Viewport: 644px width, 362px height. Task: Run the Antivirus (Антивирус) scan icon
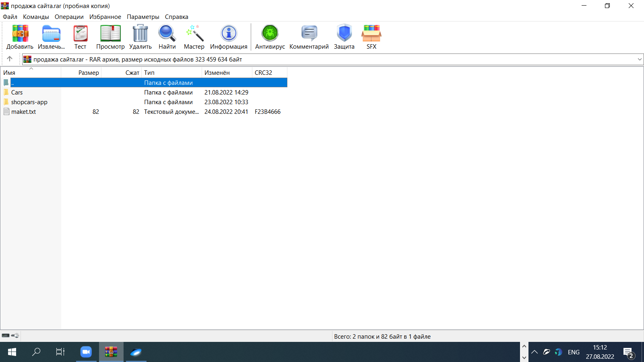point(270,34)
